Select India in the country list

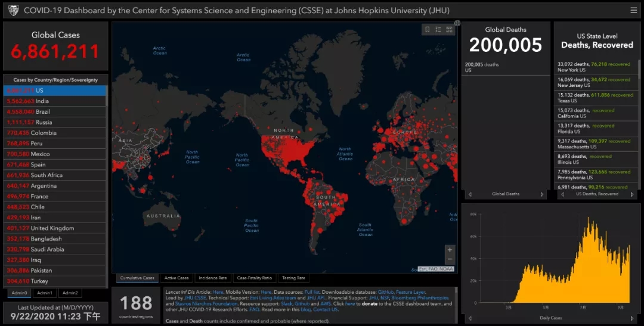pyautogui.click(x=55, y=101)
